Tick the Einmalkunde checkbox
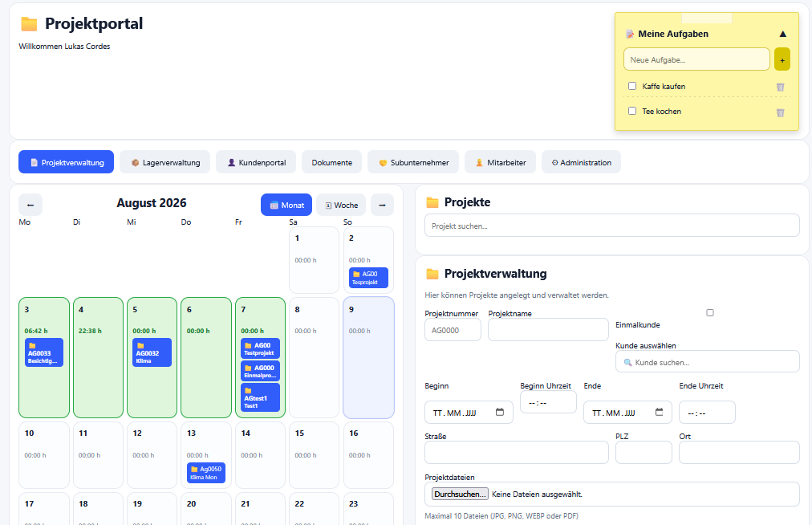 [x=710, y=312]
